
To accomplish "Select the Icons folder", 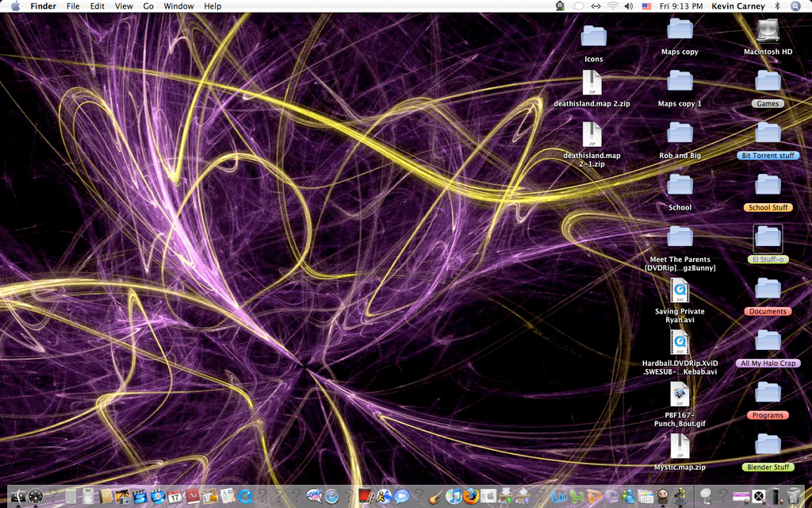I will 593,36.
